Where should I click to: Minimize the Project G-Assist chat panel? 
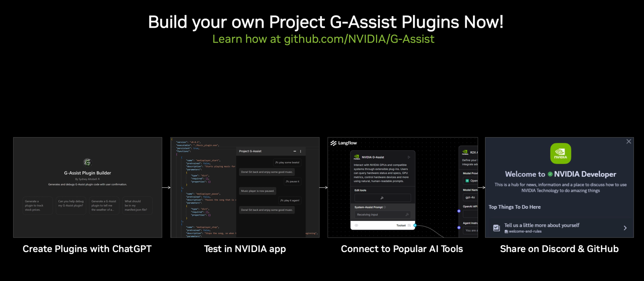[x=295, y=151]
